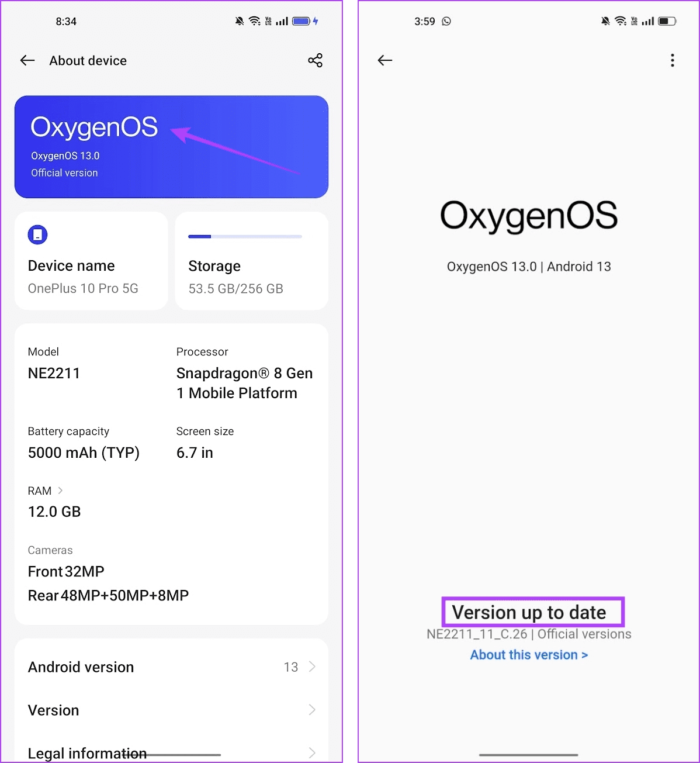
Task: Tap back arrow on About device
Action: (x=27, y=60)
